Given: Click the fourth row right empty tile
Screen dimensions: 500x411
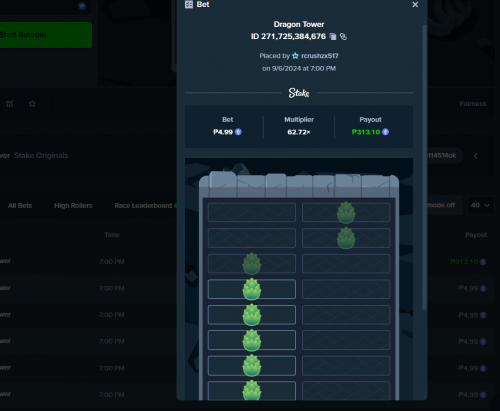Looking at the screenshot, I should (x=346, y=289).
